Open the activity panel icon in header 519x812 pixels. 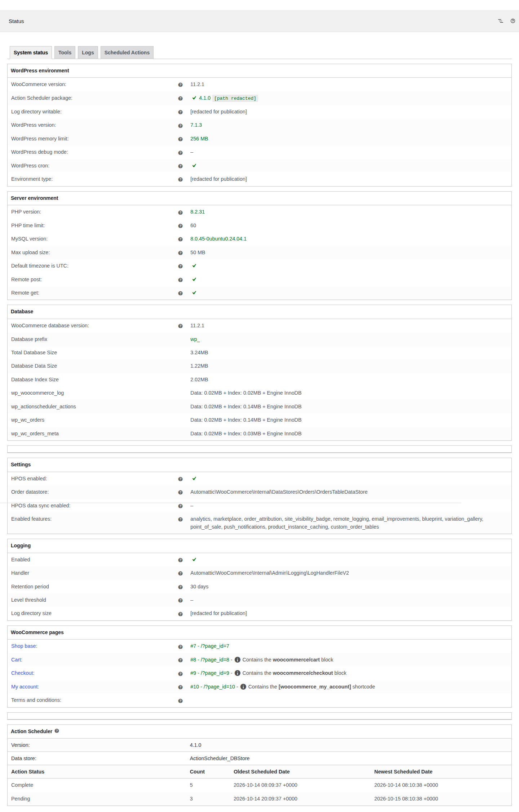pos(501,21)
